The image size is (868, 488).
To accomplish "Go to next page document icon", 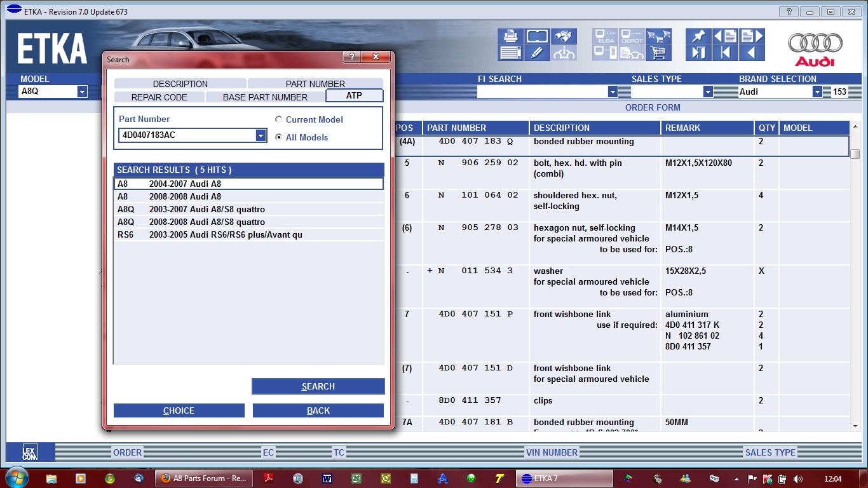I will pyautogui.click(x=752, y=36).
